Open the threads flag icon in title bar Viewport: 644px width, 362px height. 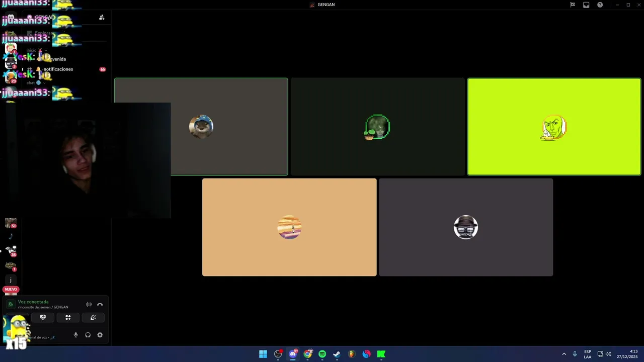tap(573, 5)
